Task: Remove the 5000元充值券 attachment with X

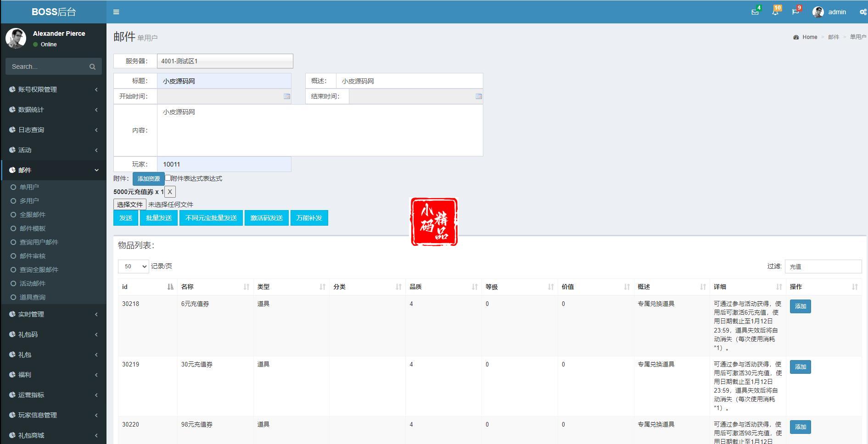Action: (x=170, y=192)
